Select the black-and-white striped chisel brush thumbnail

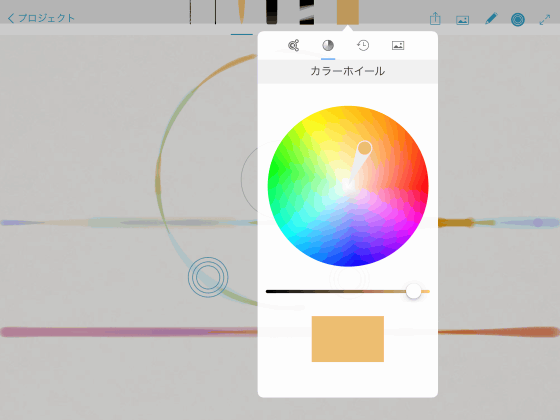click(307, 12)
